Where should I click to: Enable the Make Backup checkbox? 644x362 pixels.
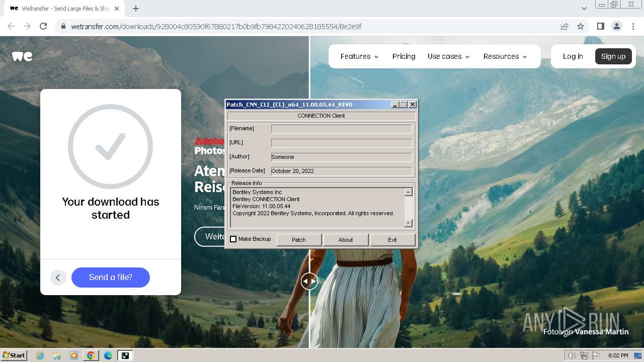233,239
